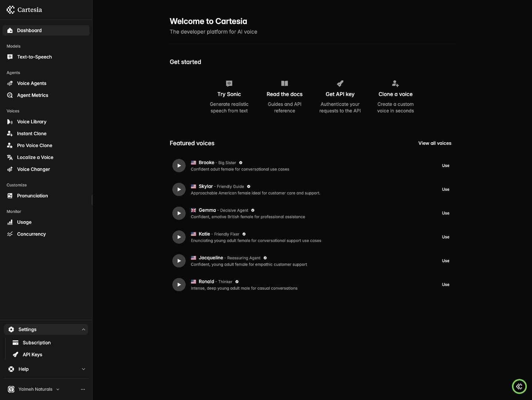
Task: Click the Get API key card icon
Action: click(x=340, y=83)
